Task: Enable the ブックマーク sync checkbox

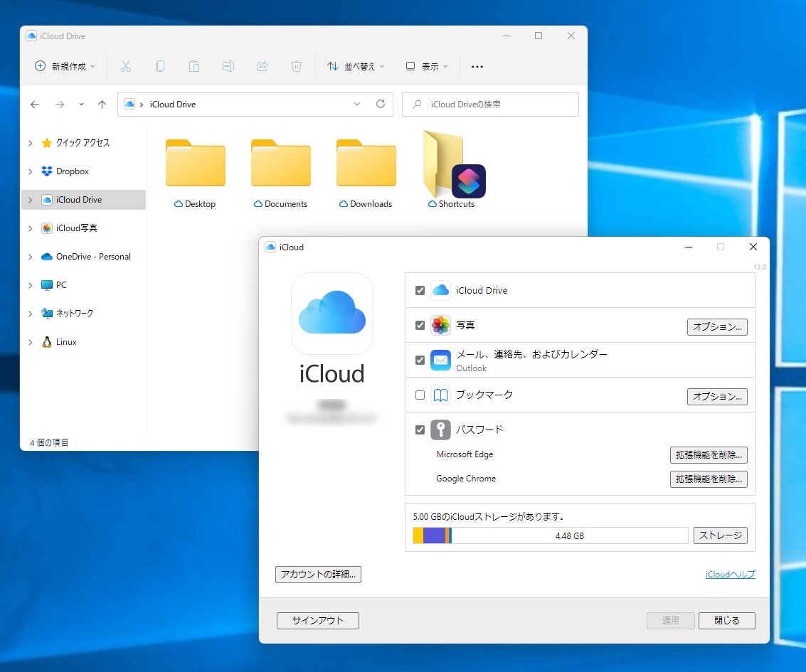Action: [x=420, y=395]
